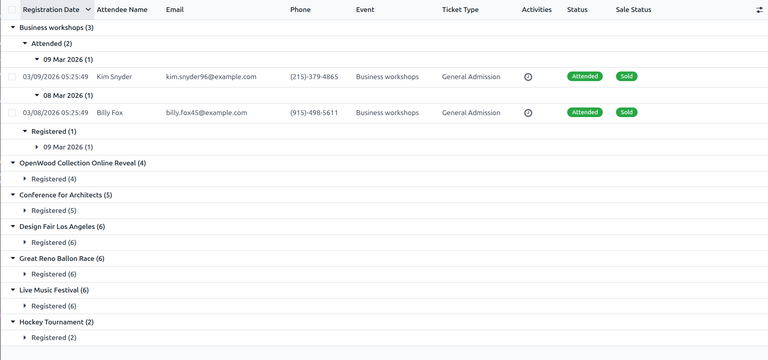Screen dimensions: 768x360
Task: Click email kim.snyder96@example.com
Action: [x=211, y=77]
